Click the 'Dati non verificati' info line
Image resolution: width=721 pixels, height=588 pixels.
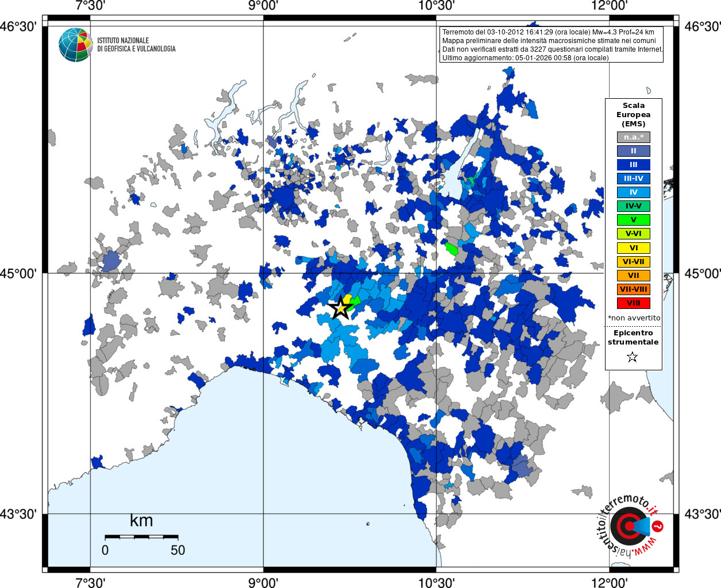click(552, 49)
